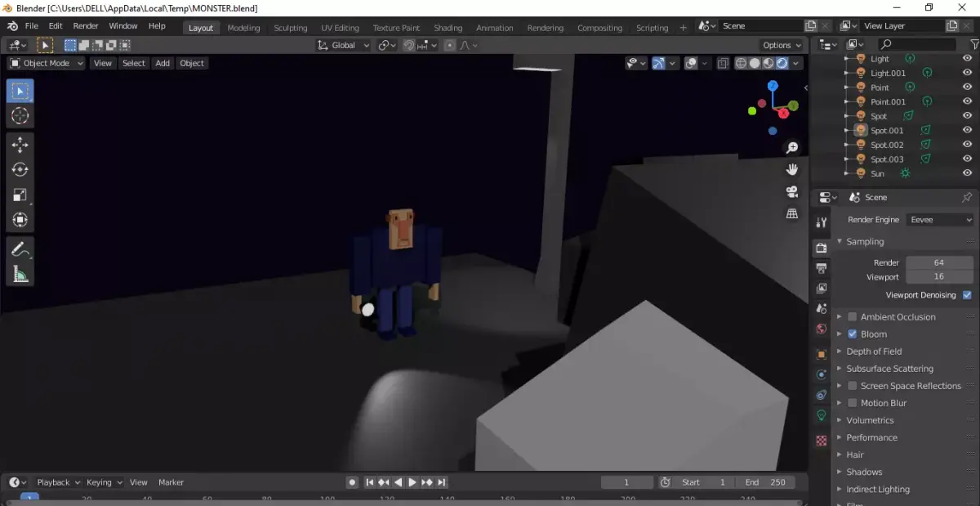Viewport: 980px width, 506px height.
Task: Hide Light.001 via its eye icon
Action: (968, 73)
